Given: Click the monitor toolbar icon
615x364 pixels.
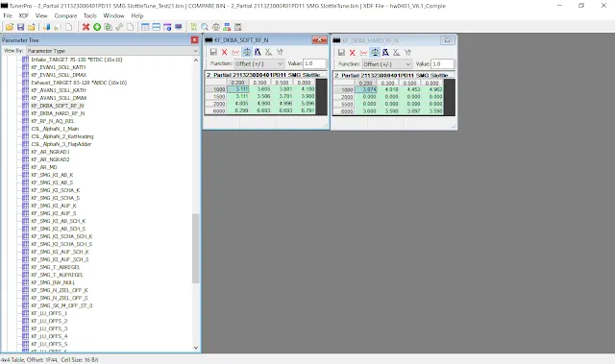Looking at the screenshot, I should (179, 27).
